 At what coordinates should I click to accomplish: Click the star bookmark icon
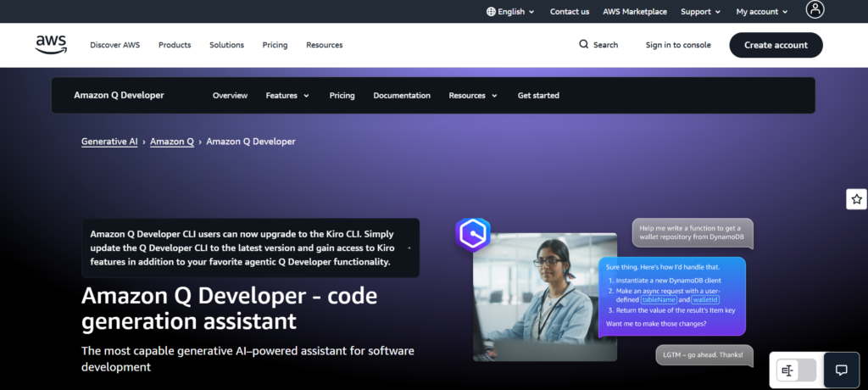pos(856,199)
